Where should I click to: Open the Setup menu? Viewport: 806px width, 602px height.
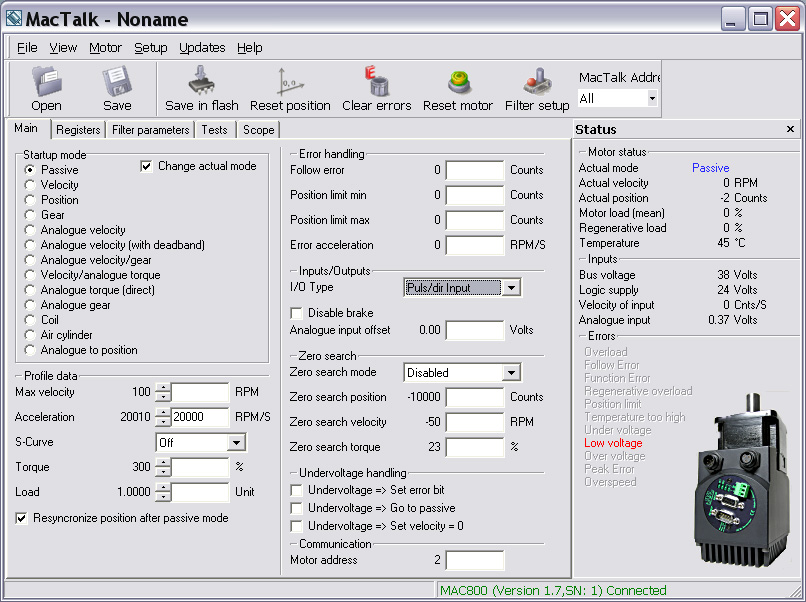click(150, 48)
